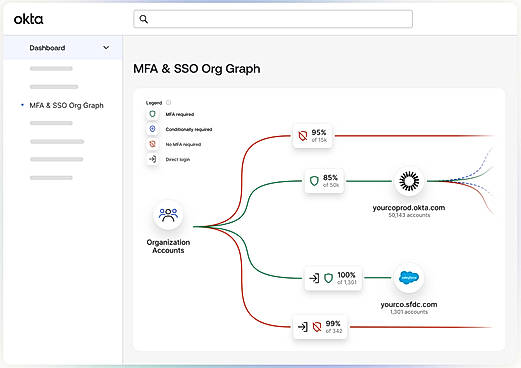Focus the top search field

(x=273, y=19)
